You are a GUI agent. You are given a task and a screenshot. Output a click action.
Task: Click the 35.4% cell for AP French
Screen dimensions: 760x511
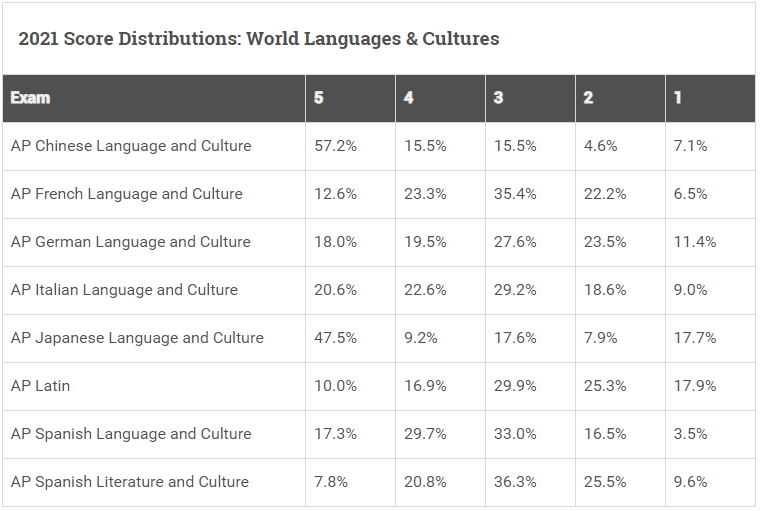(x=515, y=194)
